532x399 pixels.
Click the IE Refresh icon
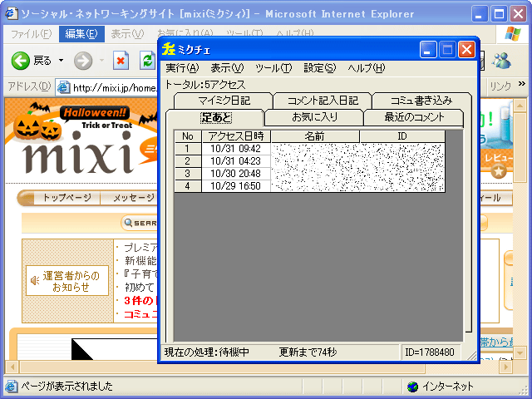(148, 61)
